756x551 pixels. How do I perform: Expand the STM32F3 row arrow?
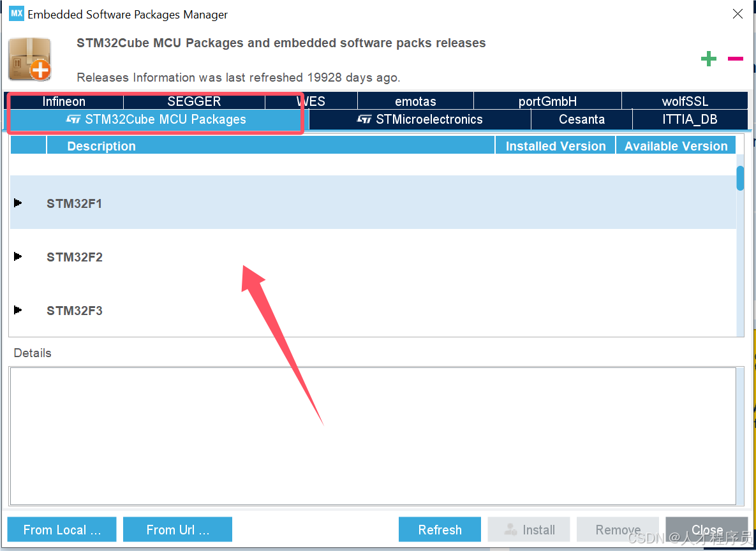point(18,309)
